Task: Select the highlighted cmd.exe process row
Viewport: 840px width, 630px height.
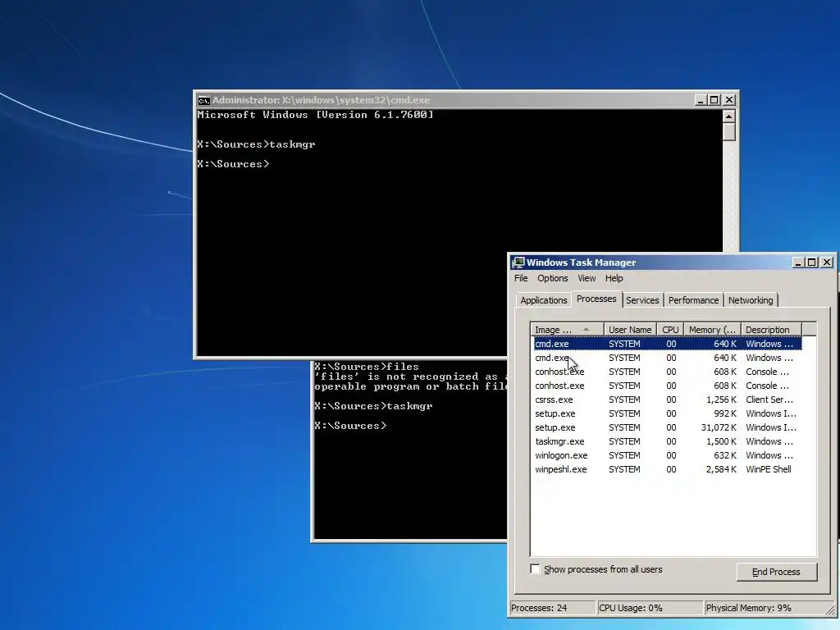Action: click(668, 344)
